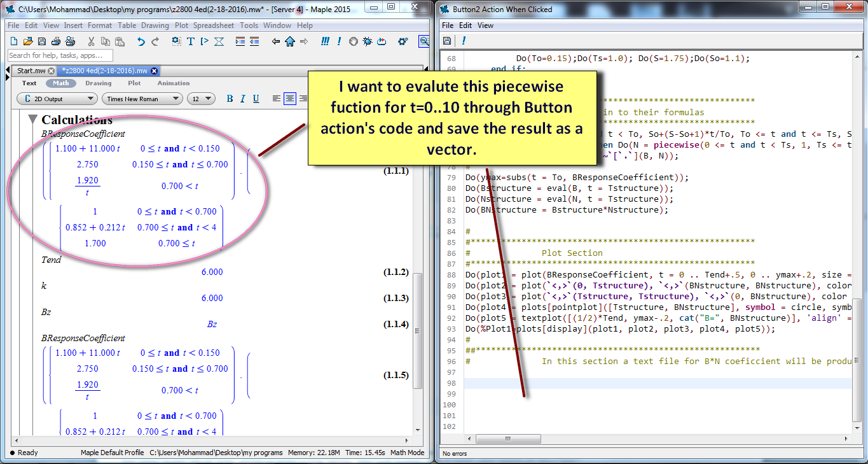Check syntax in Button2 Action window
Screen dimensions: 868x464
click(x=464, y=41)
